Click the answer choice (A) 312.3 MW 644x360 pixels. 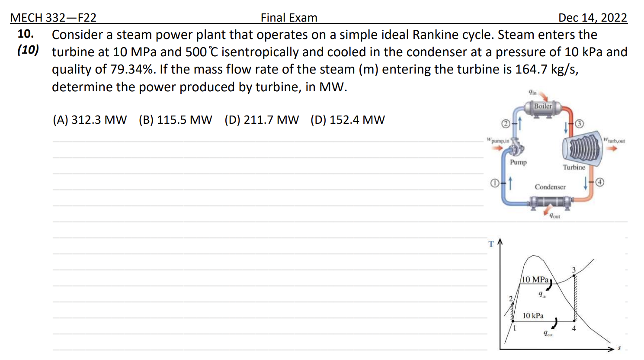tap(90, 120)
